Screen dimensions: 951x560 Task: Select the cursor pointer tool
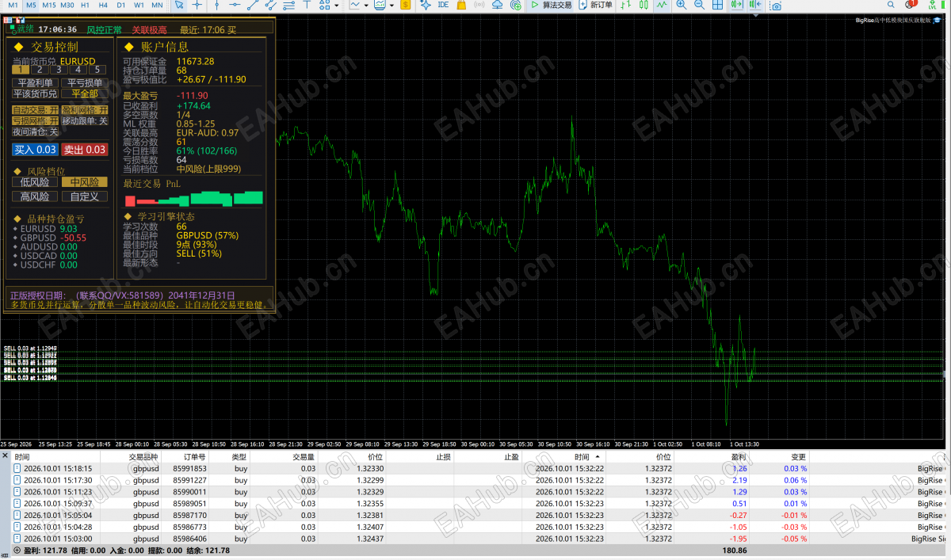pyautogui.click(x=179, y=5)
